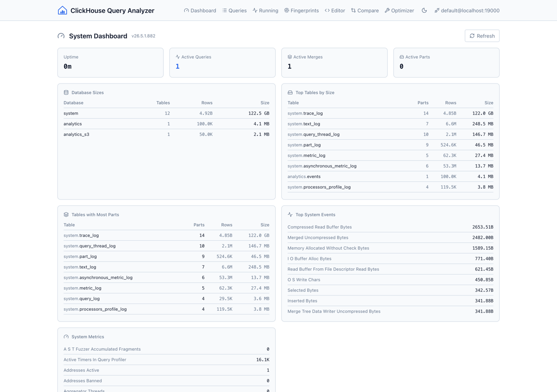Image resolution: width=557 pixels, height=392 pixels.
Task: Click Merge Tree Data Writer Uncompressed Bytes
Action: coord(390,311)
